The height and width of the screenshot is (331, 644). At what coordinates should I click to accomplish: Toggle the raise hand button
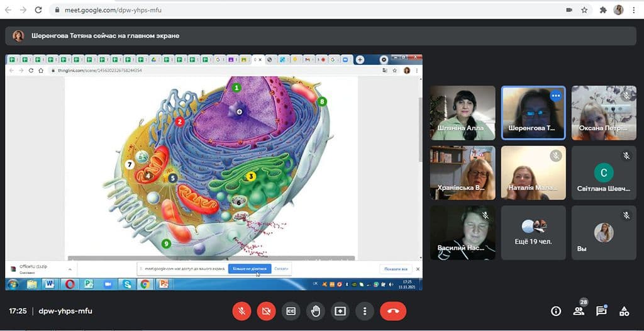click(316, 311)
